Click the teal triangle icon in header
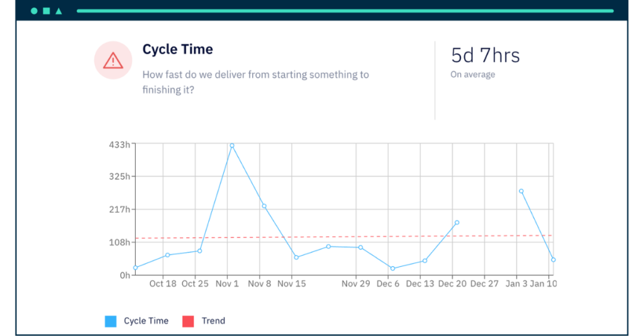This screenshot has width=644, height=336. tap(58, 11)
